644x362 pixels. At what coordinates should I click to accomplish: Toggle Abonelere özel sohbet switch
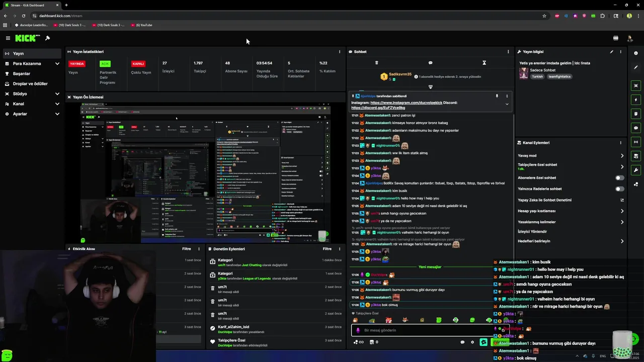coord(620,178)
